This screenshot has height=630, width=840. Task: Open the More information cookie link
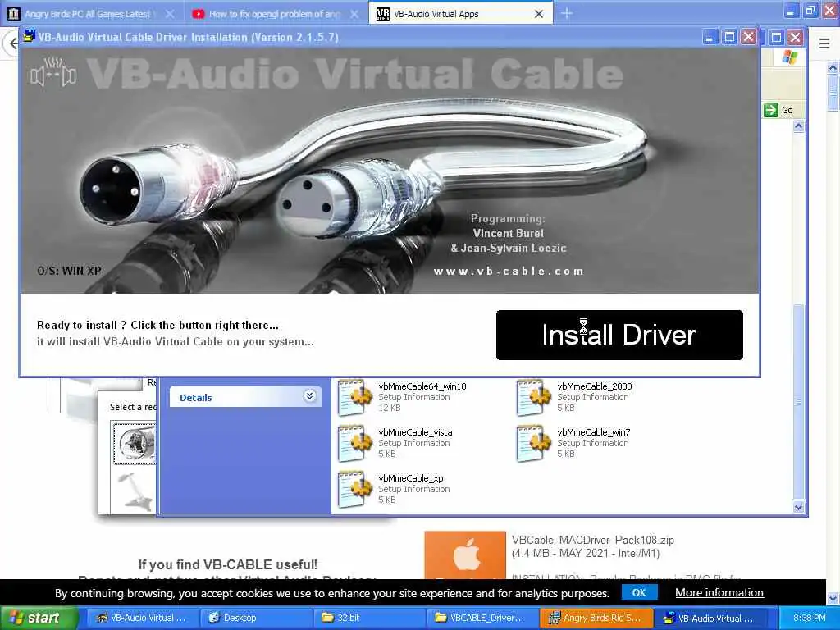719,592
